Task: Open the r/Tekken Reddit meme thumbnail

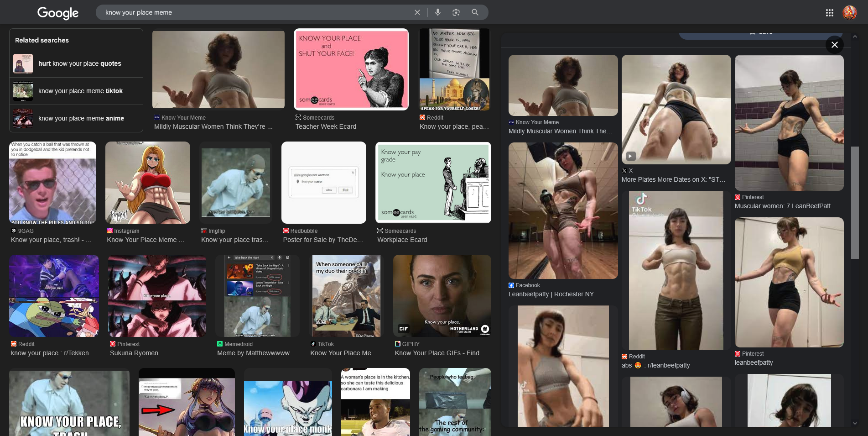Action: [54, 296]
